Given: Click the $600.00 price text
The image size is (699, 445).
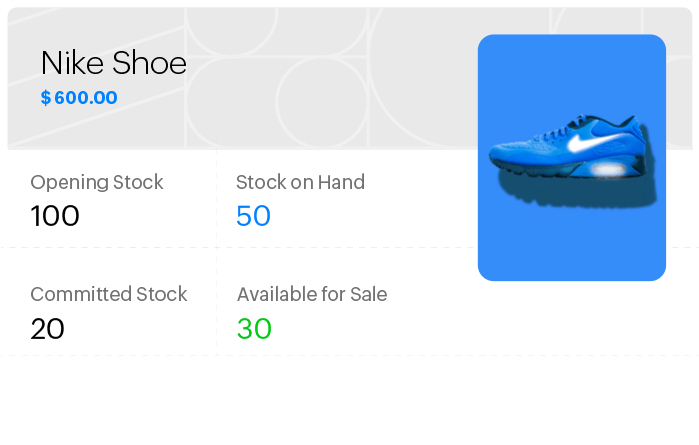Looking at the screenshot, I should (x=79, y=98).
